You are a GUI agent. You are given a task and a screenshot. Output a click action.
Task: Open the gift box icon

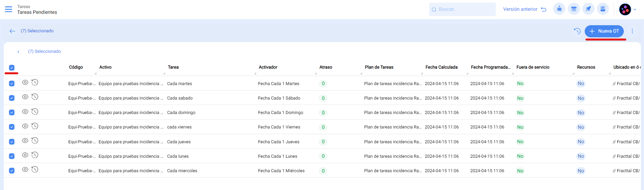click(574, 9)
